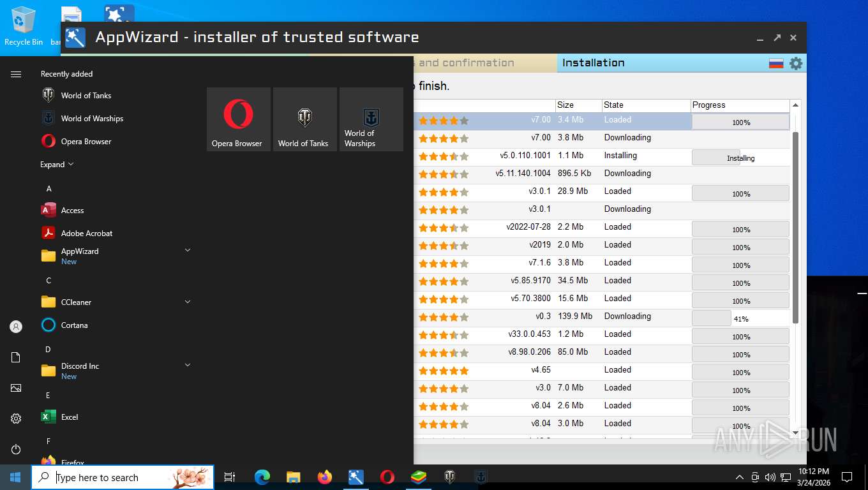Click the v4.65 five-star rating
The height and width of the screenshot is (490, 868).
click(x=444, y=370)
